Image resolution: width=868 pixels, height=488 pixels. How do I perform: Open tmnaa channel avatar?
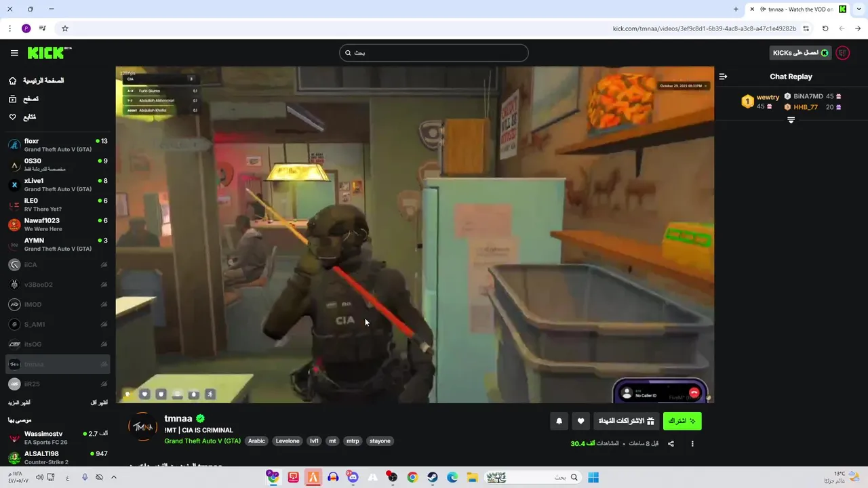coord(143,427)
